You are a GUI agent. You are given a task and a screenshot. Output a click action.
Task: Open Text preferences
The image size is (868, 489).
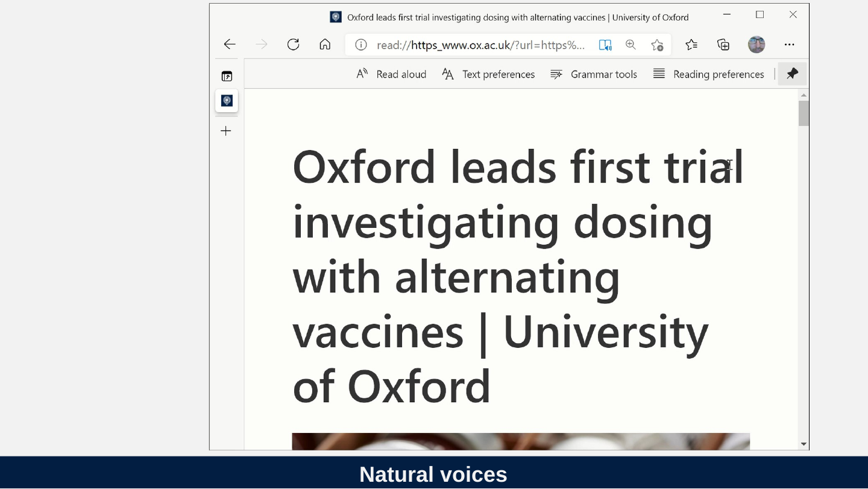(488, 74)
